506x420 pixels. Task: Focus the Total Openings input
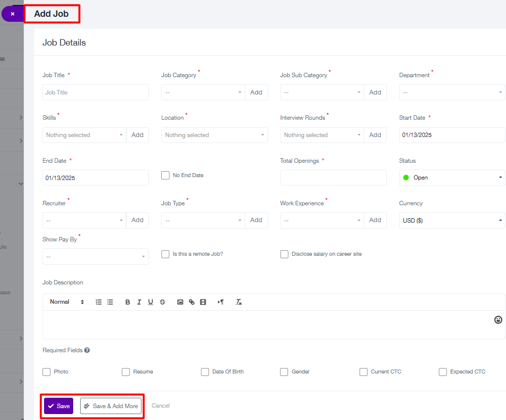(333, 178)
